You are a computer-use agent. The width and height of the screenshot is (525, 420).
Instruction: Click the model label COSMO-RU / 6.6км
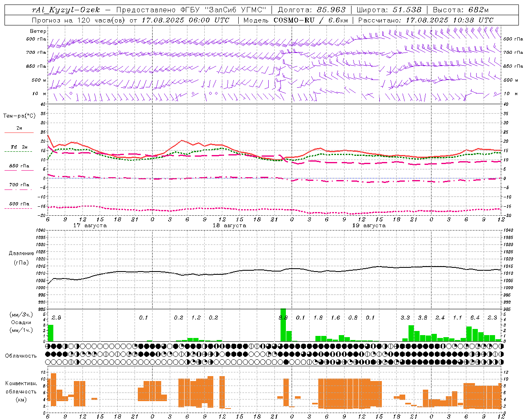coord(311,20)
